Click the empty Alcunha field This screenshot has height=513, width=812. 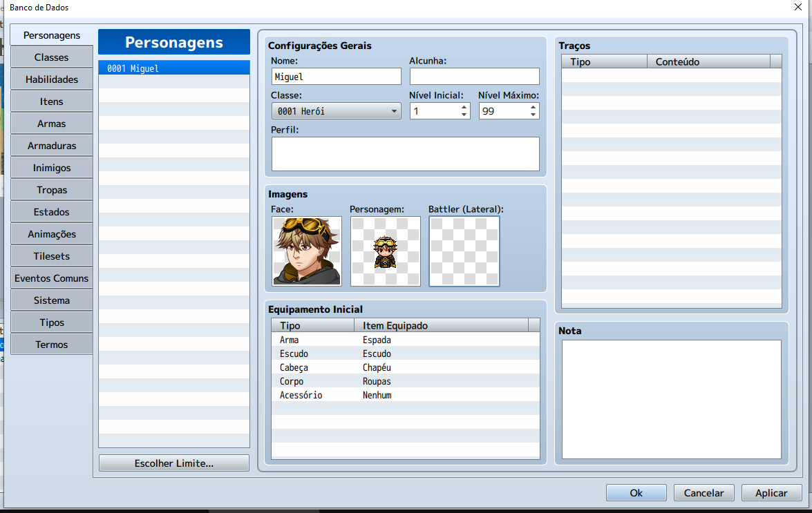474,76
